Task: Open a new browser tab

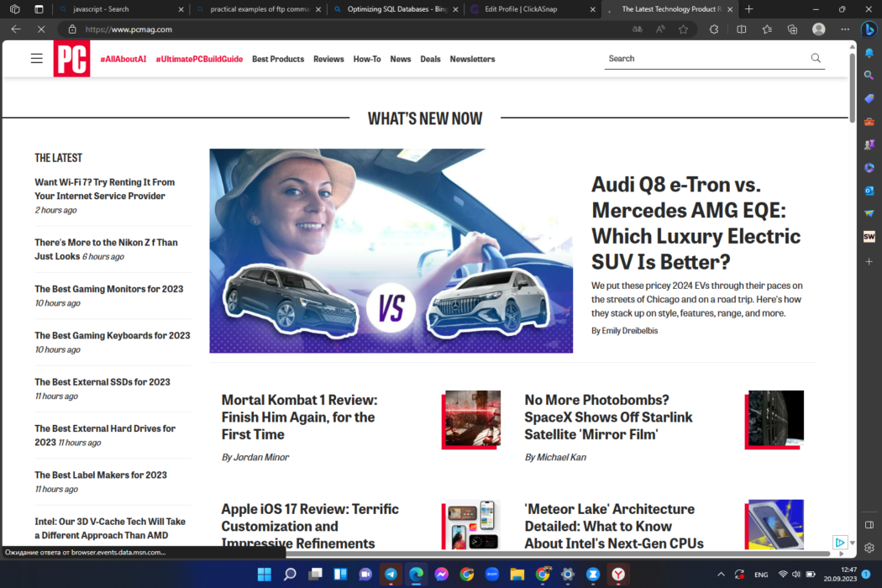Action: (x=748, y=9)
